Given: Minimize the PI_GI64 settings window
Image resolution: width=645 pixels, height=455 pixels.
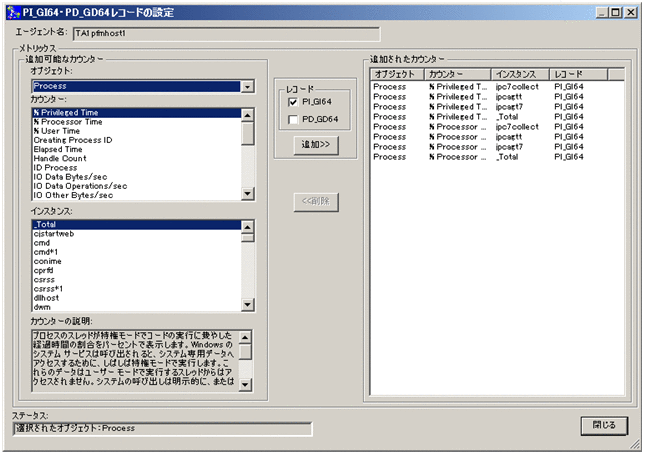Looking at the screenshot, I should coord(602,13).
